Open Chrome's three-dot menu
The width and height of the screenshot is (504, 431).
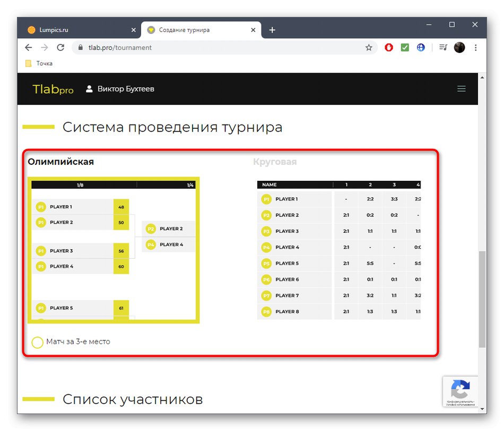pos(475,47)
